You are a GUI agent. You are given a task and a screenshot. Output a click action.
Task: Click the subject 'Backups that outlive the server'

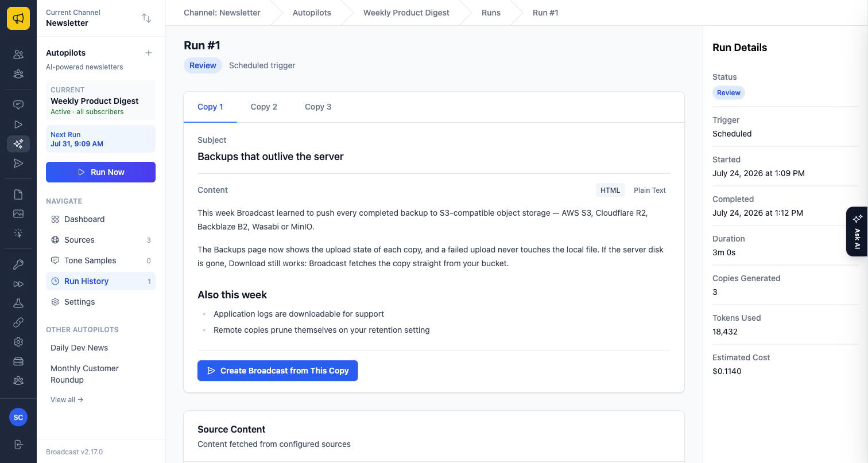tap(270, 157)
